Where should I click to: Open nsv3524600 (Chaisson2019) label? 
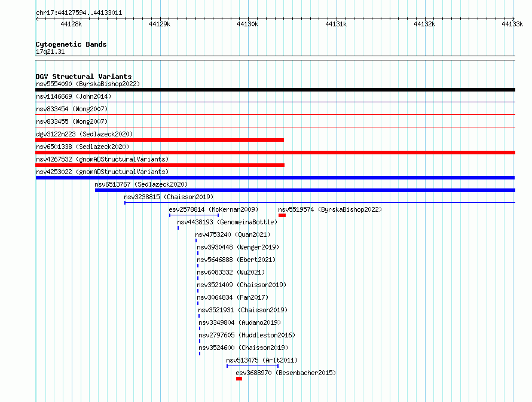243,348
